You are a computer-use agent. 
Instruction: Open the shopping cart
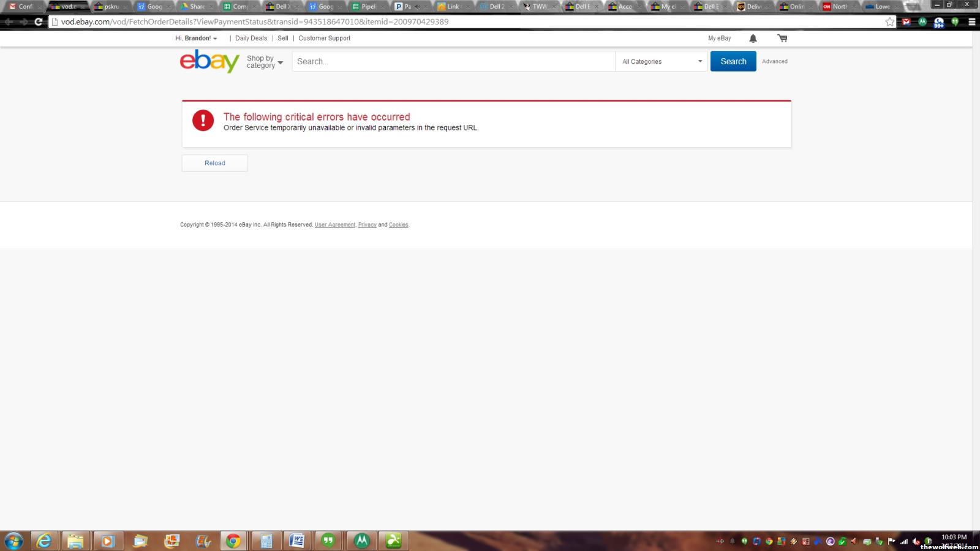tap(782, 38)
